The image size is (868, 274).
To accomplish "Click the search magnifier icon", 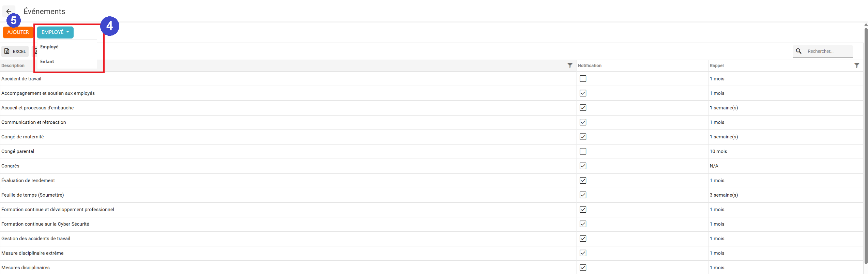I will 798,51.
